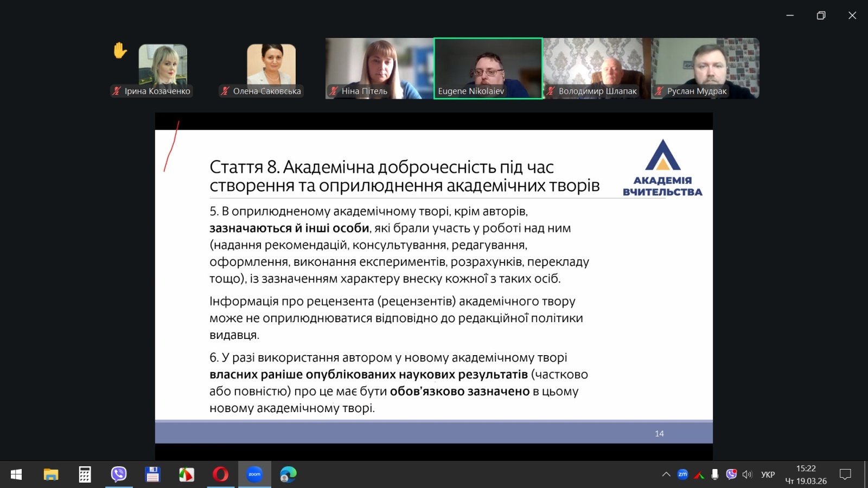Click the Zoom icon in the taskbar
This screenshot has width=868, height=488.
254,474
